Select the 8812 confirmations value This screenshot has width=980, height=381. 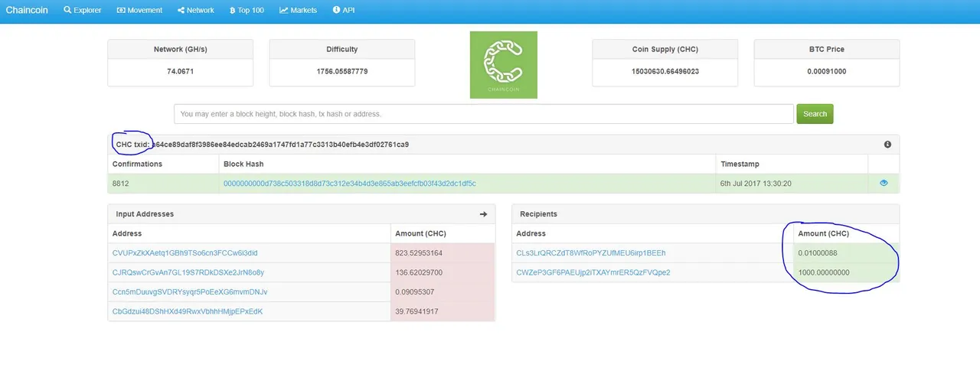(121, 184)
